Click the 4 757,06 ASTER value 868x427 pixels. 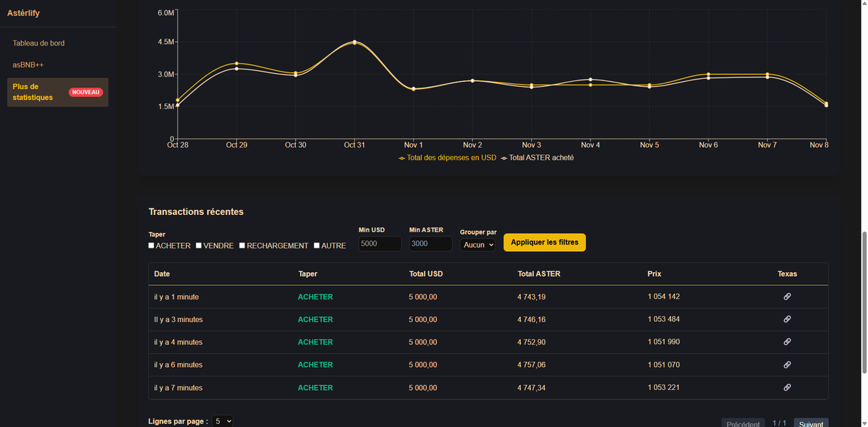[532, 365]
